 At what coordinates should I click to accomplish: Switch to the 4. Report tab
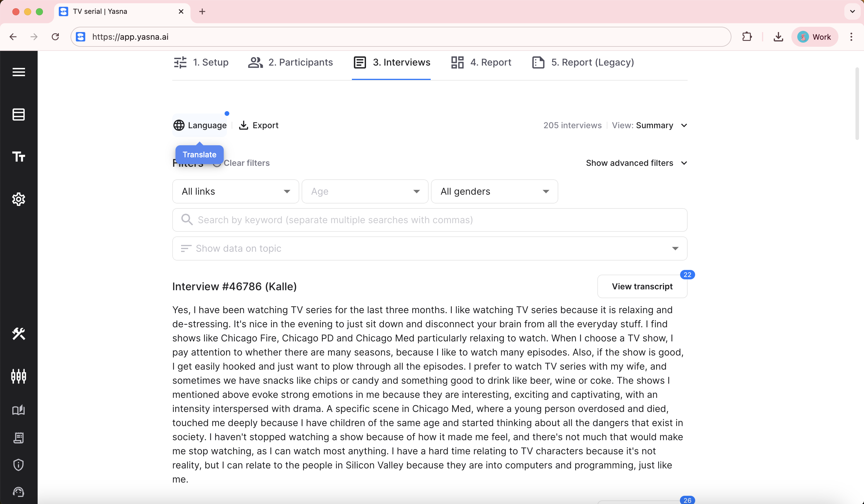coord(481,62)
